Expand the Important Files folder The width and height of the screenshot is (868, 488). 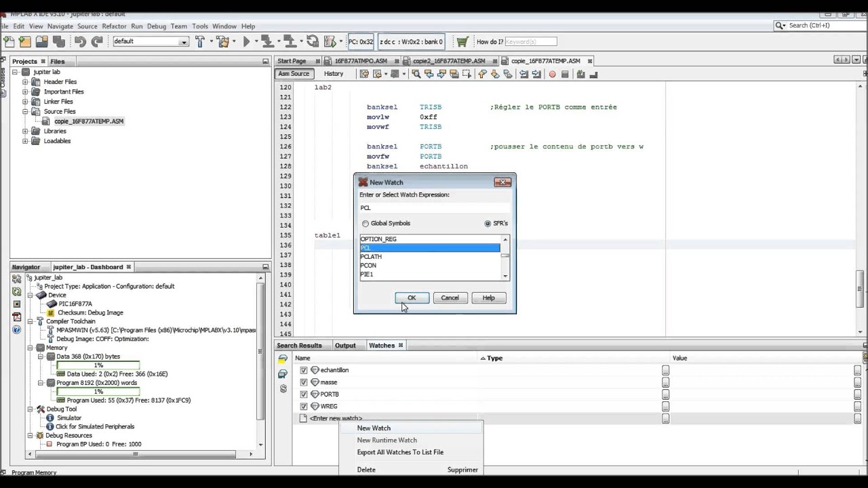[25, 91]
